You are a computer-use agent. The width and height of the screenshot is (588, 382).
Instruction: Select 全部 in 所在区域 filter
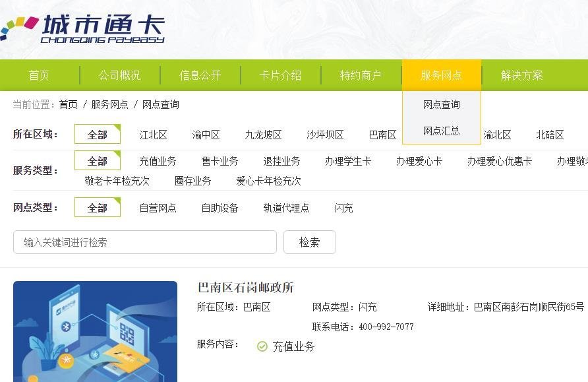[97, 135]
